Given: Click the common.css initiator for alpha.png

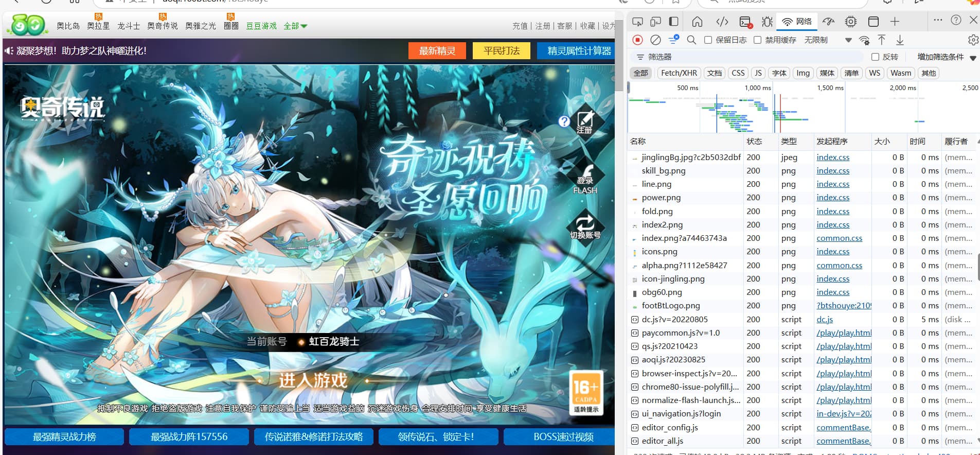Looking at the screenshot, I should point(839,265).
